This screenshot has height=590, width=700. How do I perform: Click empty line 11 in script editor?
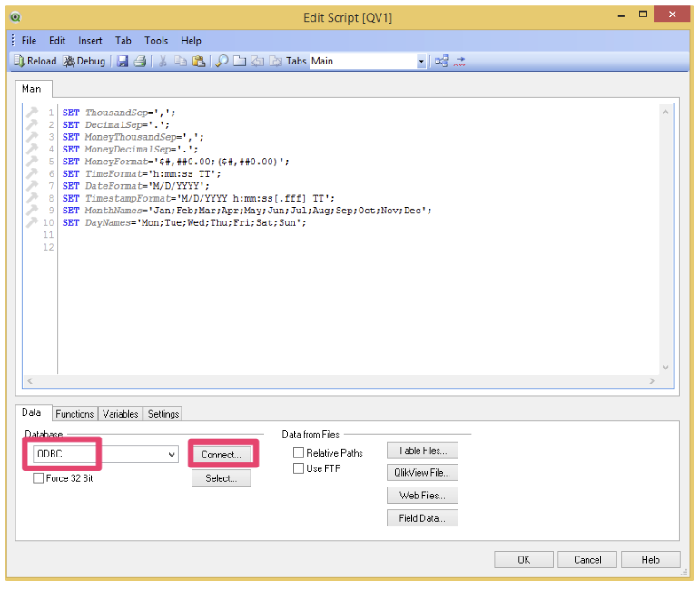click(272, 235)
